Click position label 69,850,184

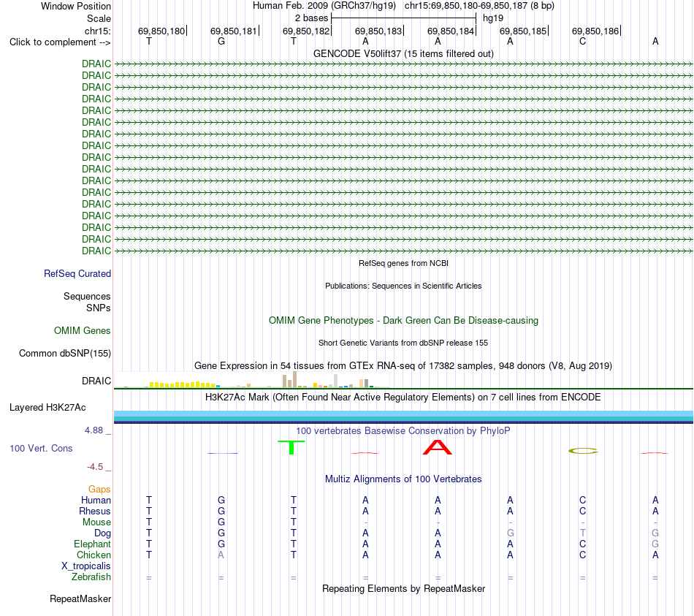451,31
